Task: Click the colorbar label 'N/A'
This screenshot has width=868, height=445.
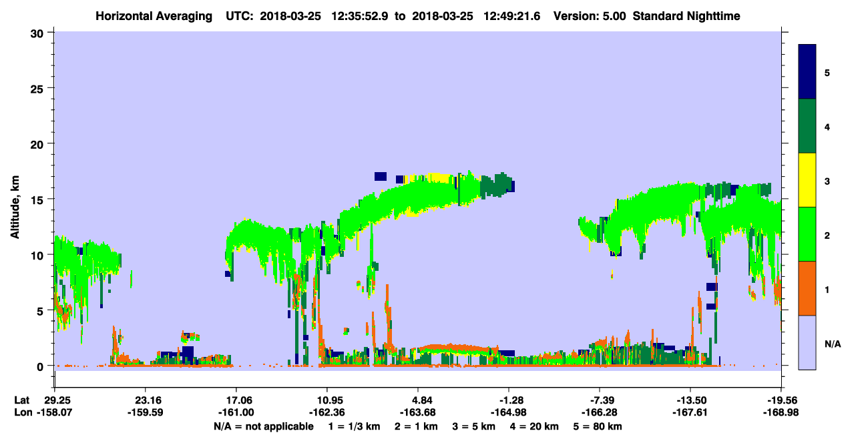Action: pos(832,344)
